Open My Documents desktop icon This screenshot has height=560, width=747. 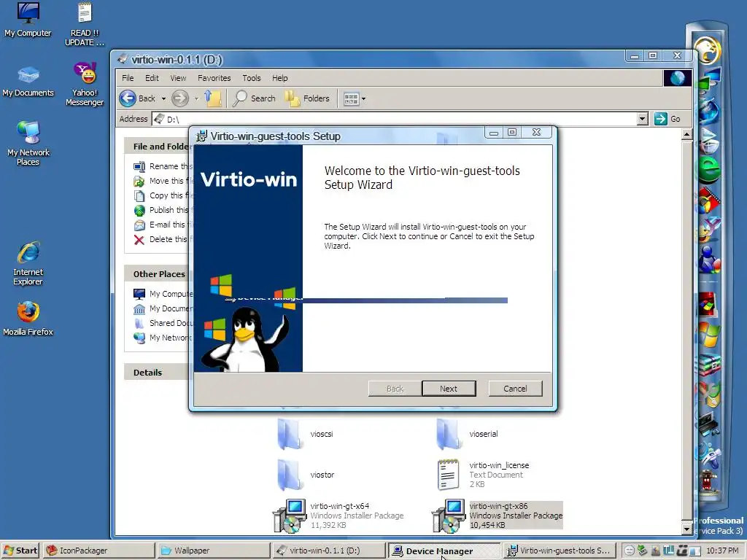pyautogui.click(x=28, y=81)
